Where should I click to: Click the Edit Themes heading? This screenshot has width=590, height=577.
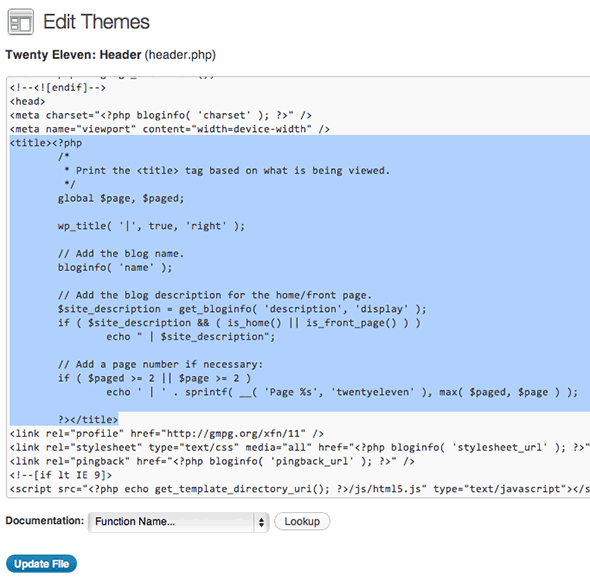coord(96,21)
